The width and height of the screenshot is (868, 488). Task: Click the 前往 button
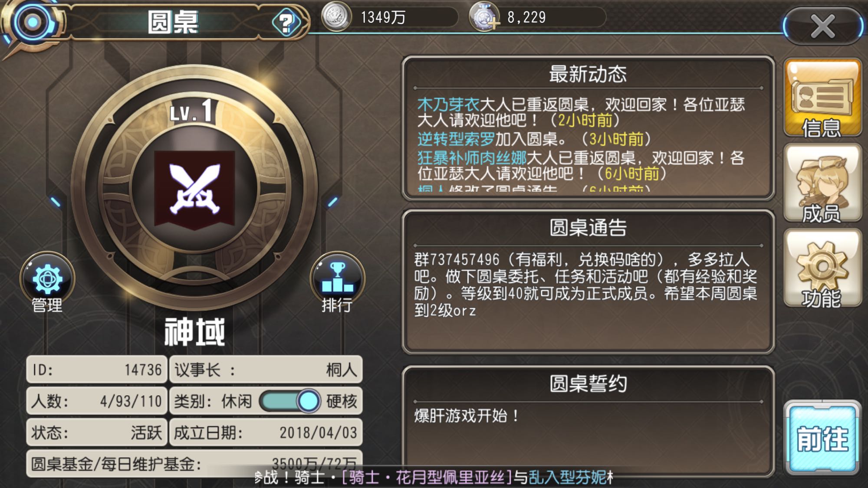pos(822,438)
